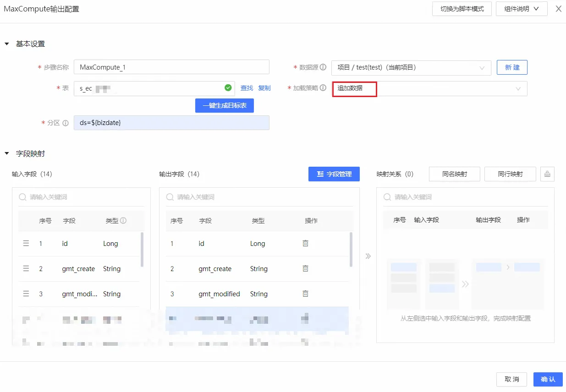
Task: Click the info icon beside 类型 column header
Action: 123,221
